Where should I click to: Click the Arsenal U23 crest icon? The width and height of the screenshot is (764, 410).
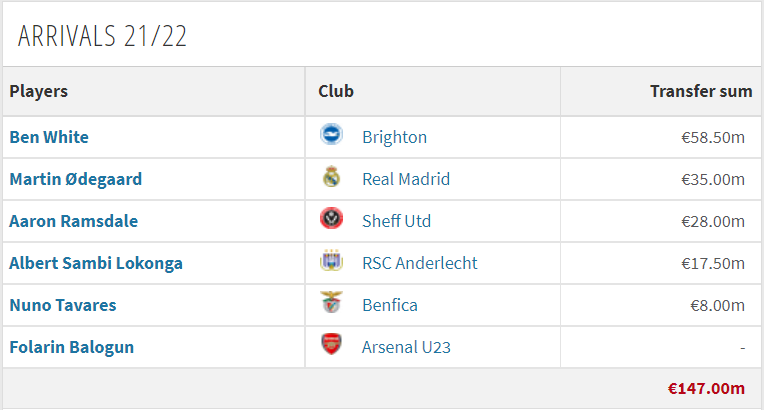[x=331, y=344]
